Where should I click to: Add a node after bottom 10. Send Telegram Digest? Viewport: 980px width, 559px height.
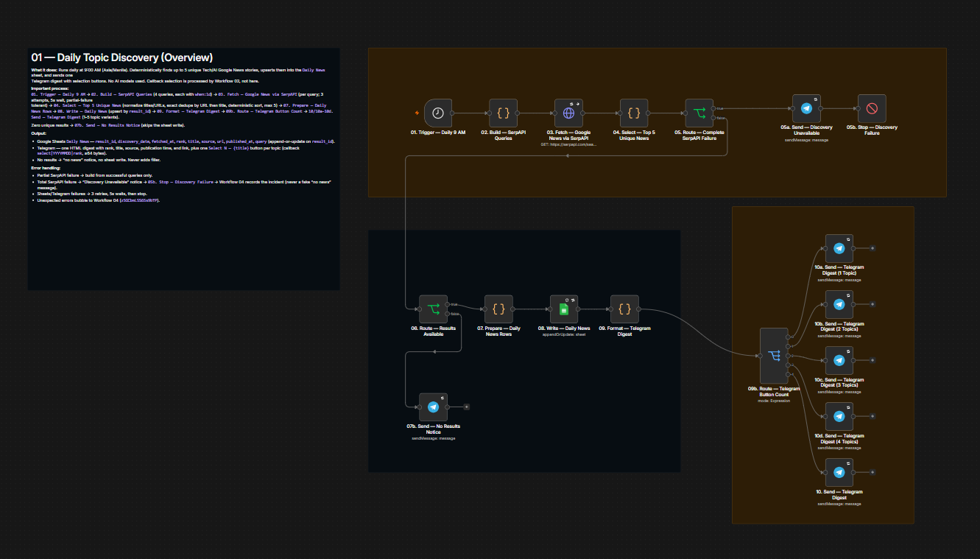873,472
